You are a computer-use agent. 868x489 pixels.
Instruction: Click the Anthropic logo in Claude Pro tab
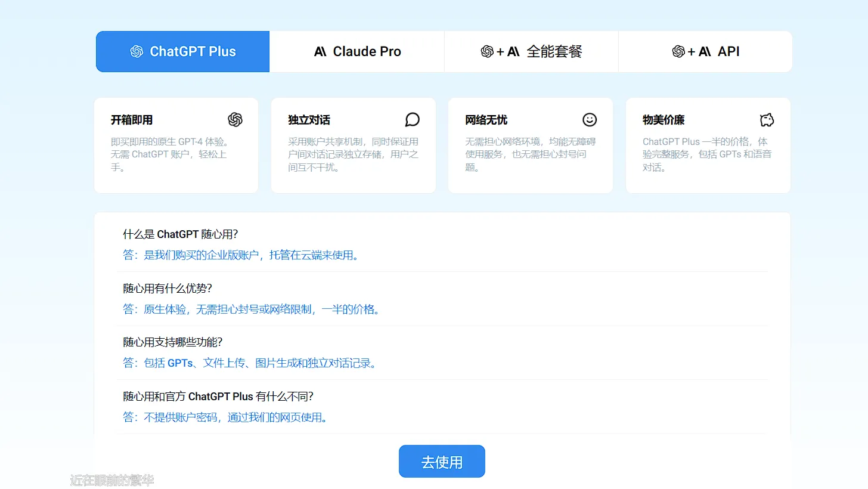click(x=320, y=51)
